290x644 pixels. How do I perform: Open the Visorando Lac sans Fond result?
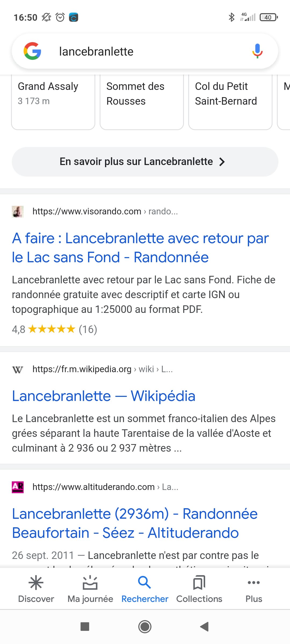pyautogui.click(x=140, y=247)
